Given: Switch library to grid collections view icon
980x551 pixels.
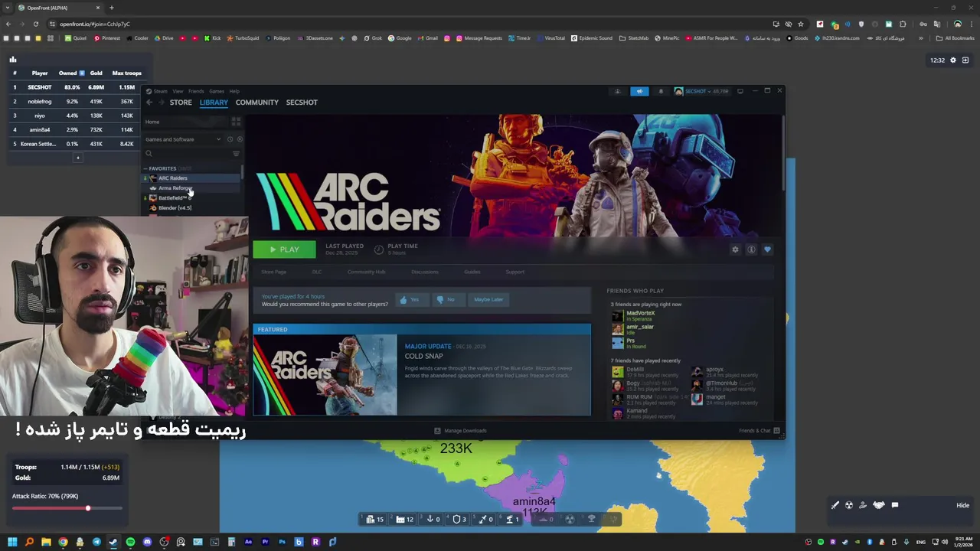Looking at the screenshot, I should pyautogui.click(x=236, y=122).
